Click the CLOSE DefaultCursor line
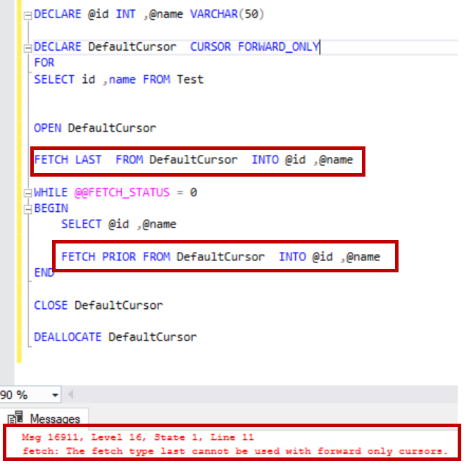Image resolution: width=476 pixels, height=468 pixels. (99, 305)
